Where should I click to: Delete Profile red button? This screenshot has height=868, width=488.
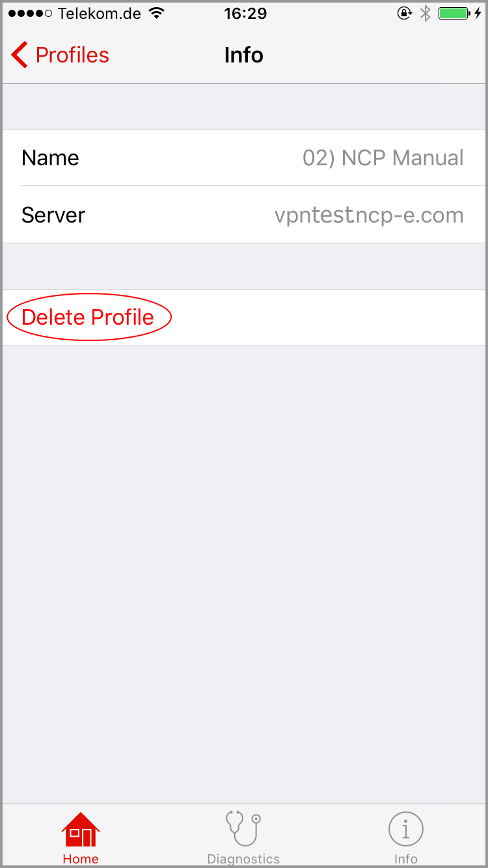(88, 318)
